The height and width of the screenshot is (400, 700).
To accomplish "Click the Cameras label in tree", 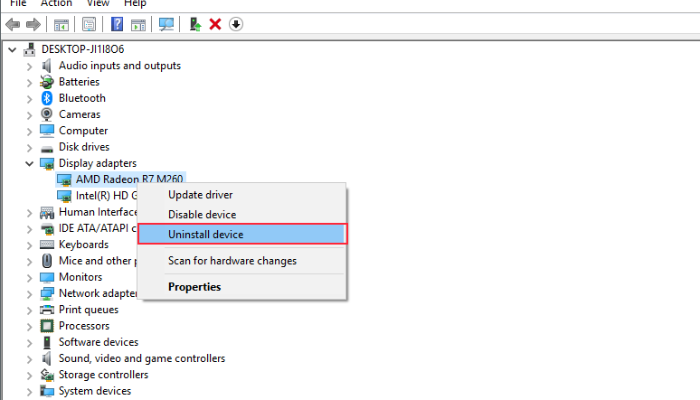I will [80, 115].
